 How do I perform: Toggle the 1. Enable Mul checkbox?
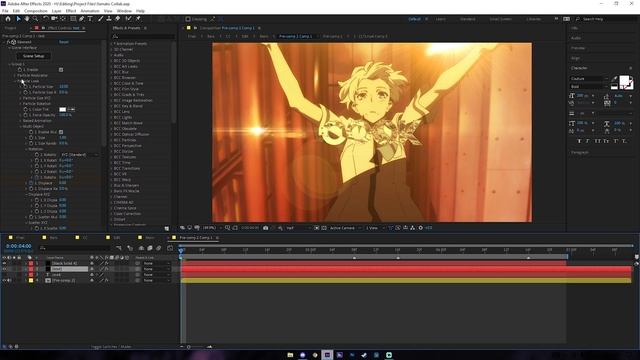61,132
